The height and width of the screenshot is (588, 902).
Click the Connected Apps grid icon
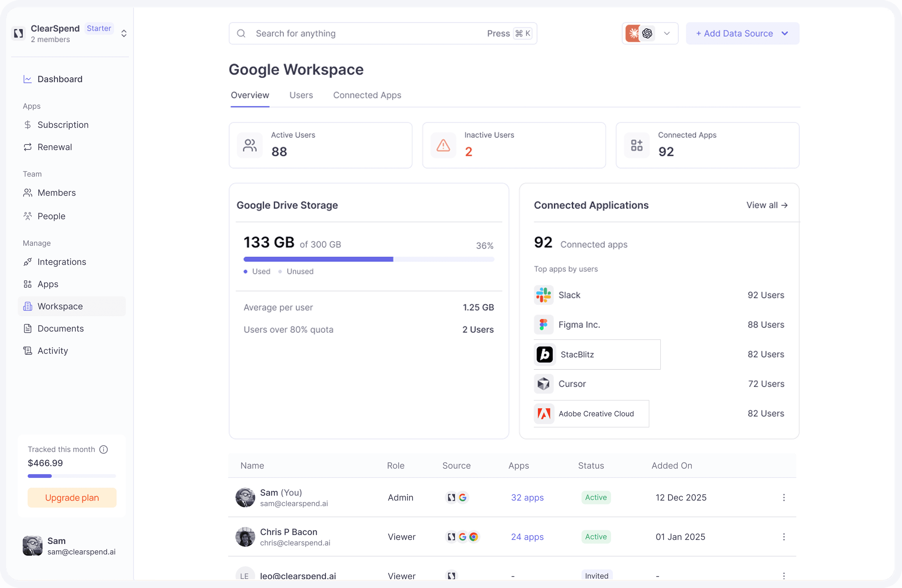pos(637,146)
